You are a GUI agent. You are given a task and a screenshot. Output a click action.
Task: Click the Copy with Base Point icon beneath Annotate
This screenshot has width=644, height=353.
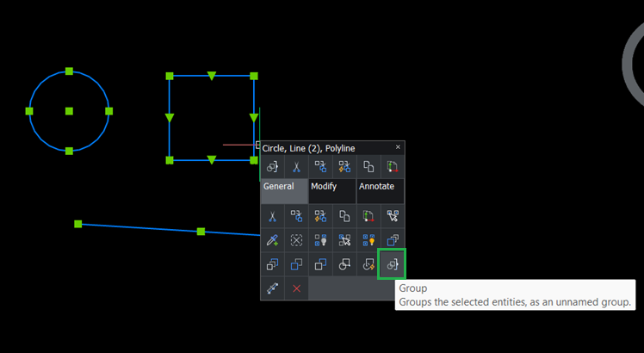pos(368,216)
